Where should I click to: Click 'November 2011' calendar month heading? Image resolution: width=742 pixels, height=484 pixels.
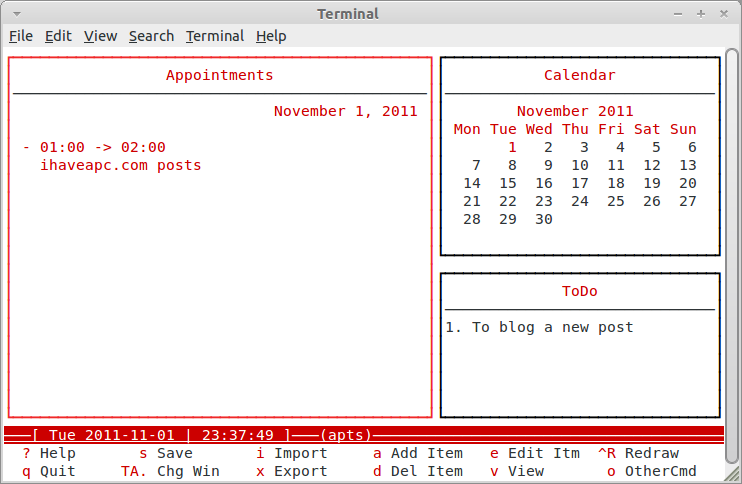(575, 111)
